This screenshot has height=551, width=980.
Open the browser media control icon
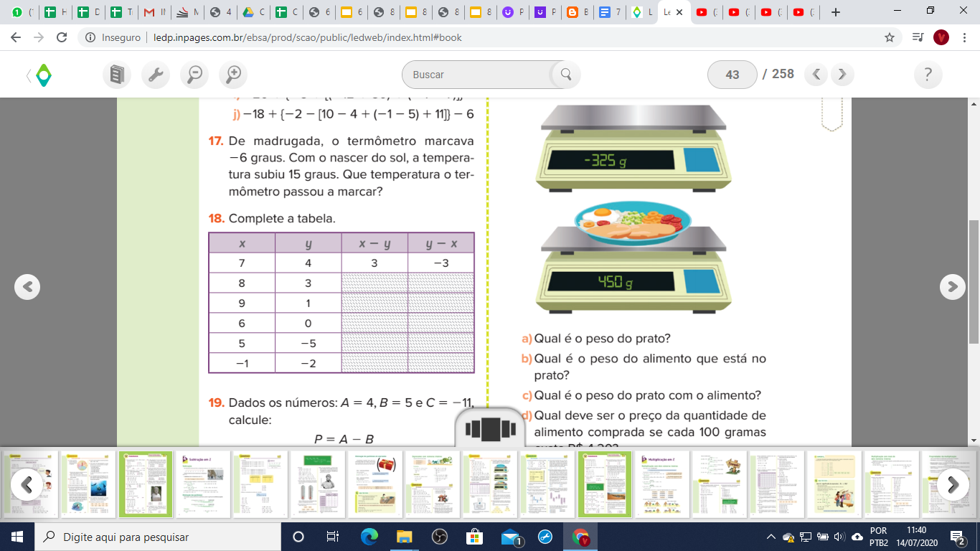pos(918,37)
